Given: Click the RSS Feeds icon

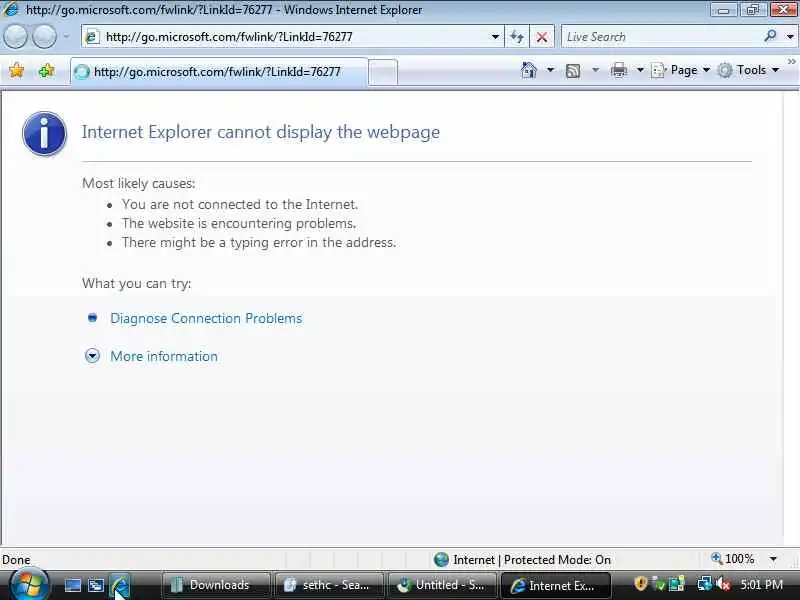Looking at the screenshot, I should pos(573,70).
